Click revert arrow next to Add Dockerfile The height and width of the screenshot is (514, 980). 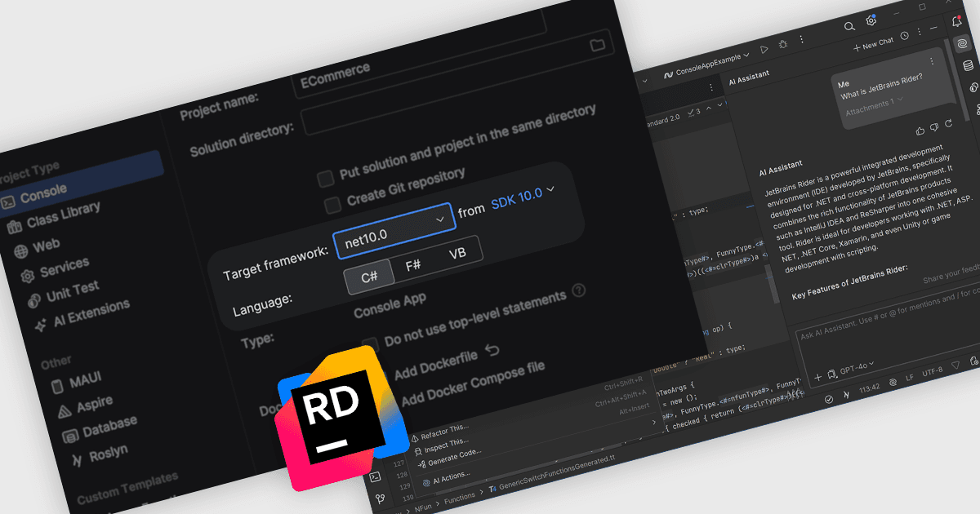(492, 351)
